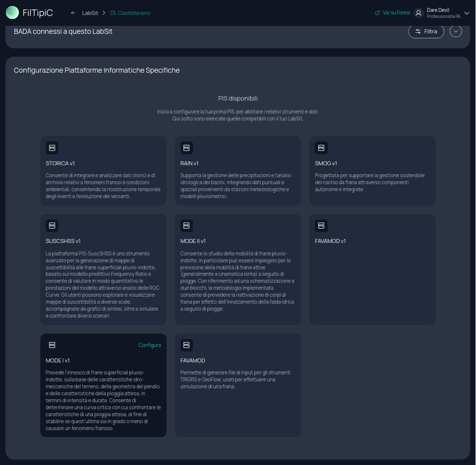Click the Configurazione Piattaforme Informatiche Specifiche heading
This screenshot has height=465, width=476.
[97, 70]
